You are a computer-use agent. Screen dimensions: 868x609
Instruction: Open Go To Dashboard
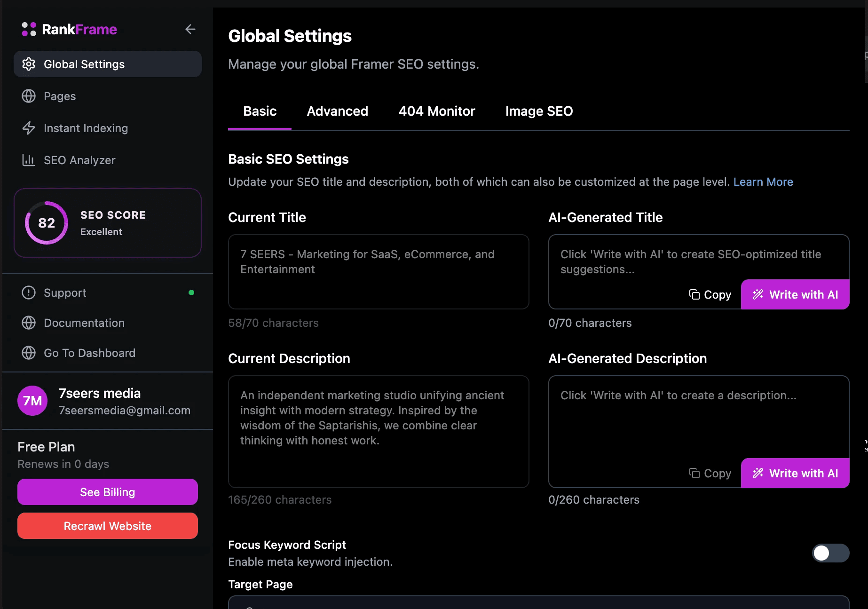[x=89, y=353]
